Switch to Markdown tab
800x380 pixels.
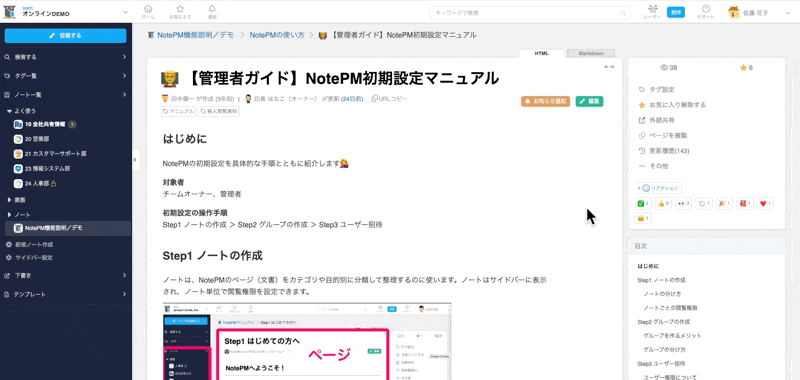coord(591,53)
